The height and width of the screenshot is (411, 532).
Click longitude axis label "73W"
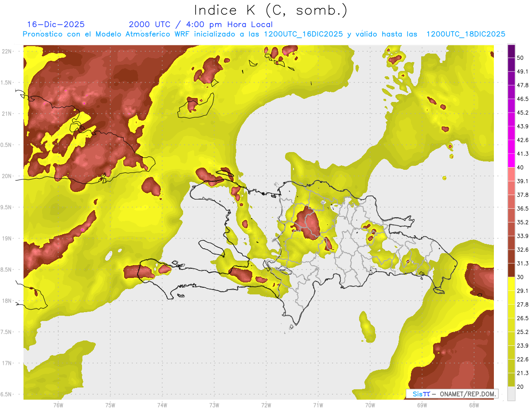[x=214, y=405]
